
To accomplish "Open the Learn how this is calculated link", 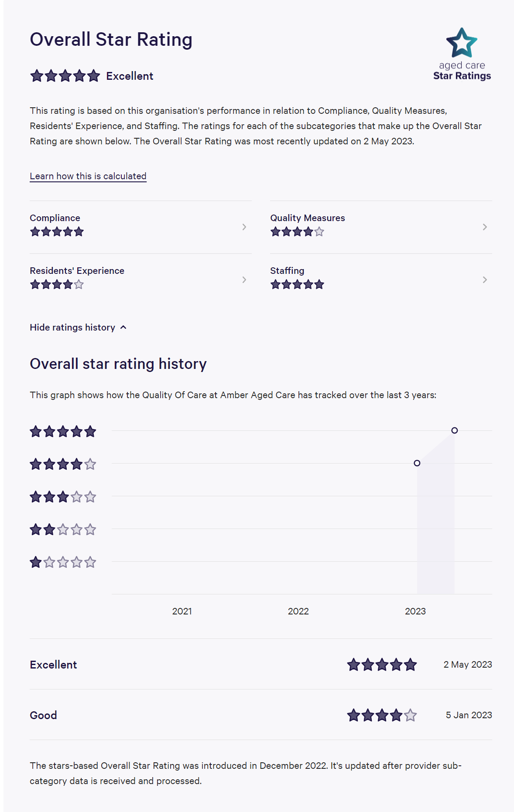I will (x=88, y=176).
